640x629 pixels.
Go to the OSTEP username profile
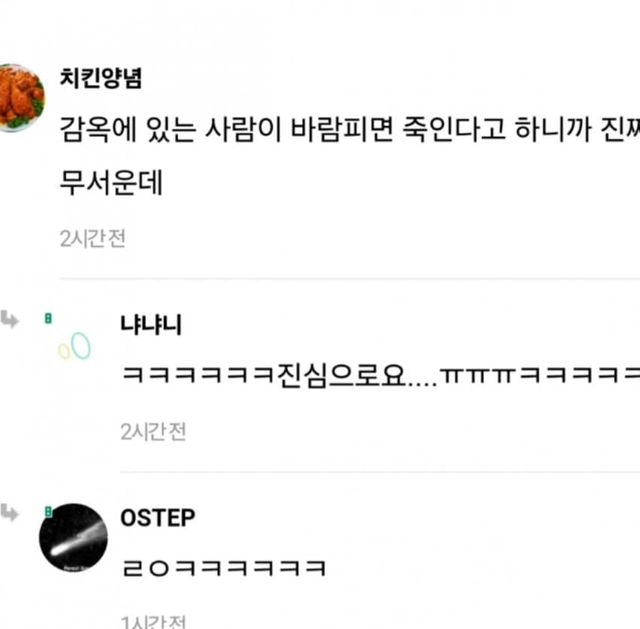point(157,518)
